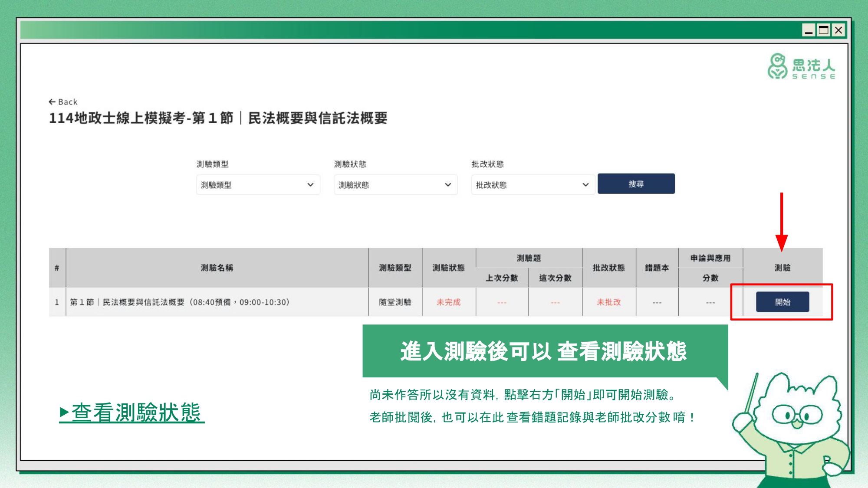Click the 開始 button to start test

pyautogui.click(x=782, y=302)
